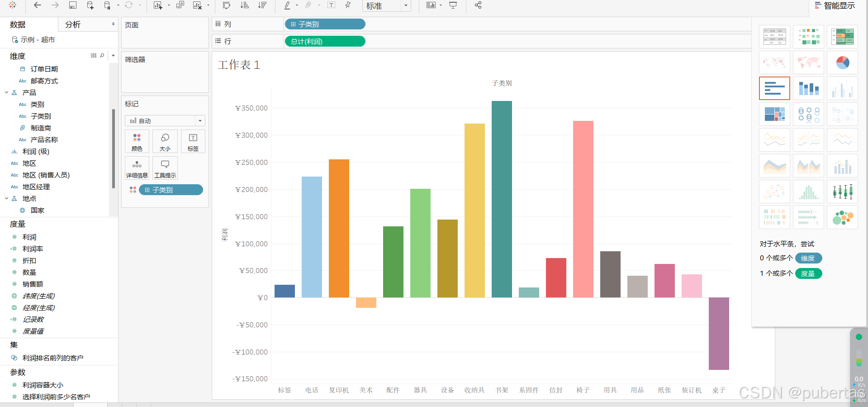Click the group members paperclip icon
Screen dimensions: 868x407
tap(308, 5)
